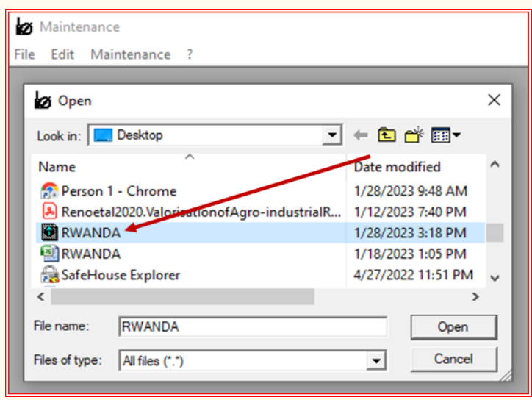Close the Open dialog
This screenshot has height=400, width=532.
pos(494,100)
